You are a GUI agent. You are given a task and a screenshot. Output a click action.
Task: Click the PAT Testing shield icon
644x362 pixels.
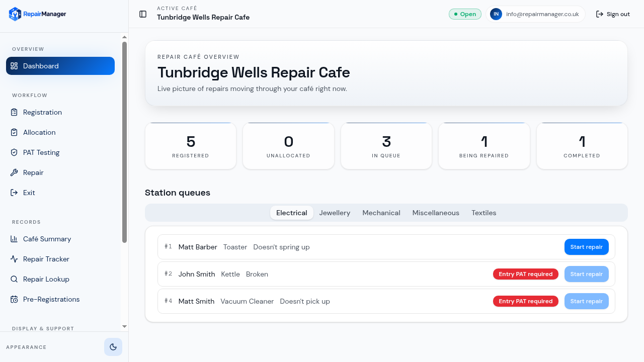pyautogui.click(x=14, y=152)
